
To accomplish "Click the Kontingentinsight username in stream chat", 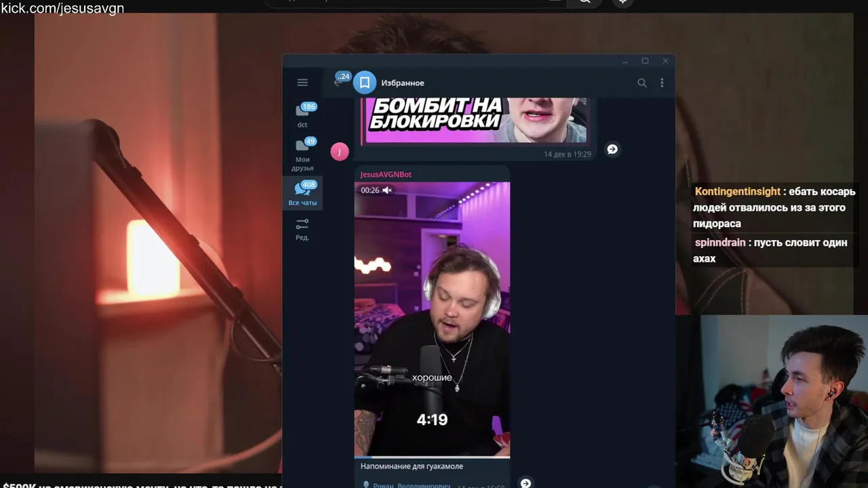I will click(x=737, y=192).
